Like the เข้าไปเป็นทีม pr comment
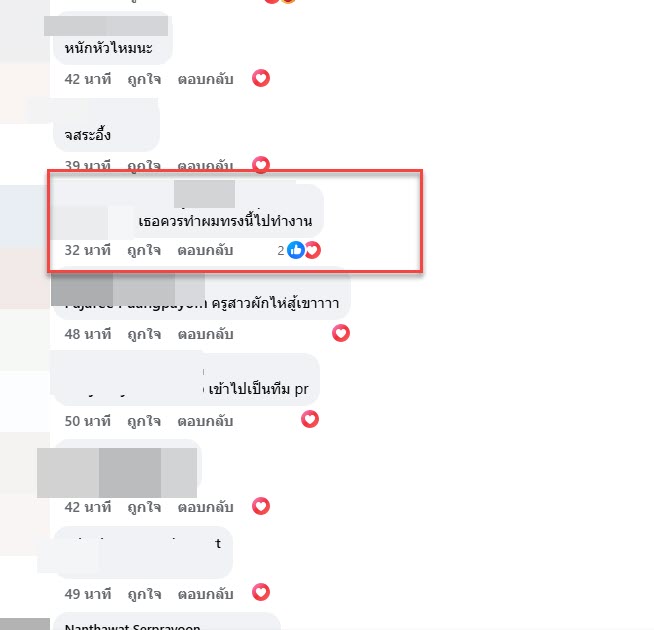The width and height of the screenshot is (654, 630). (144, 421)
